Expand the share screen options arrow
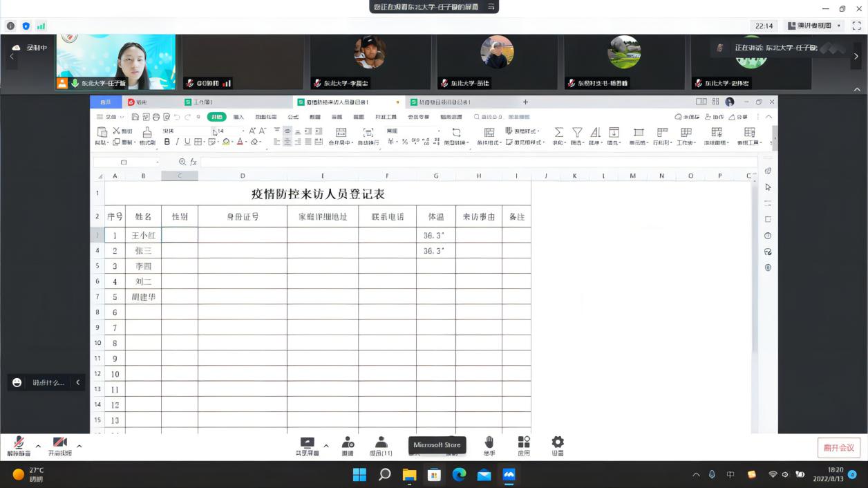 326,446
